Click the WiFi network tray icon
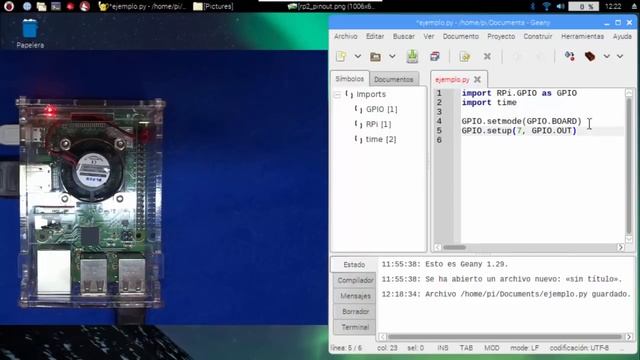This screenshot has height=360, width=640. (547, 6)
